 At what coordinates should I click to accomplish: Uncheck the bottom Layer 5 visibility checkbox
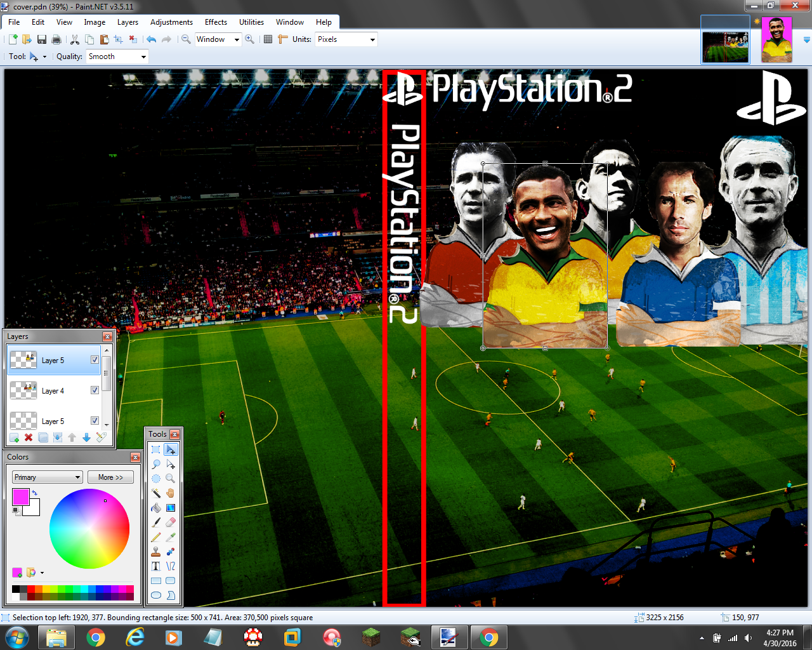pos(94,420)
